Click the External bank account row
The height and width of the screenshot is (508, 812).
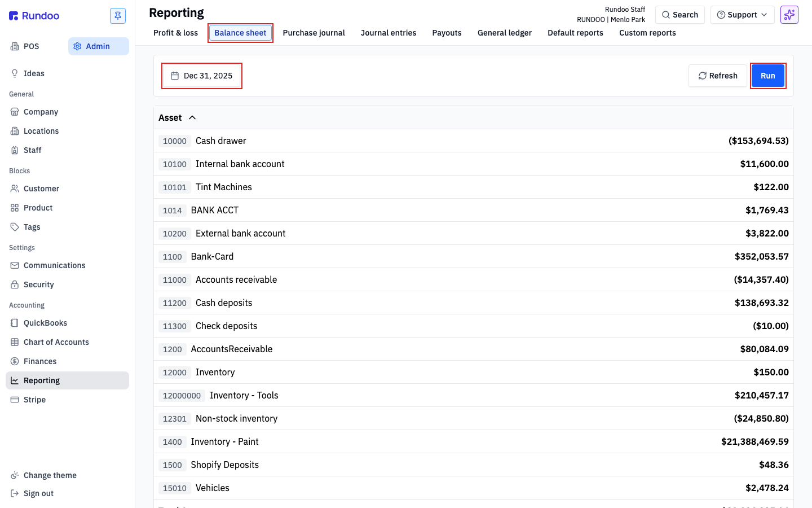click(474, 233)
